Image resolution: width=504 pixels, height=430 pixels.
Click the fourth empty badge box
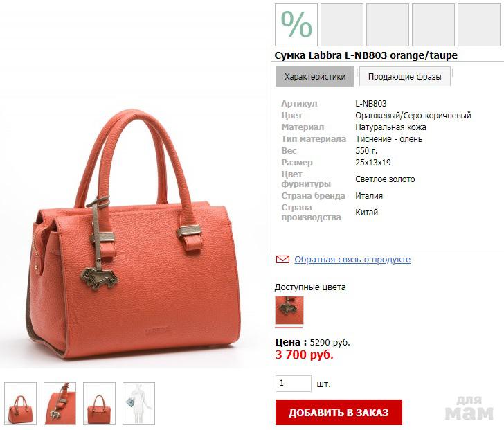[433, 25]
